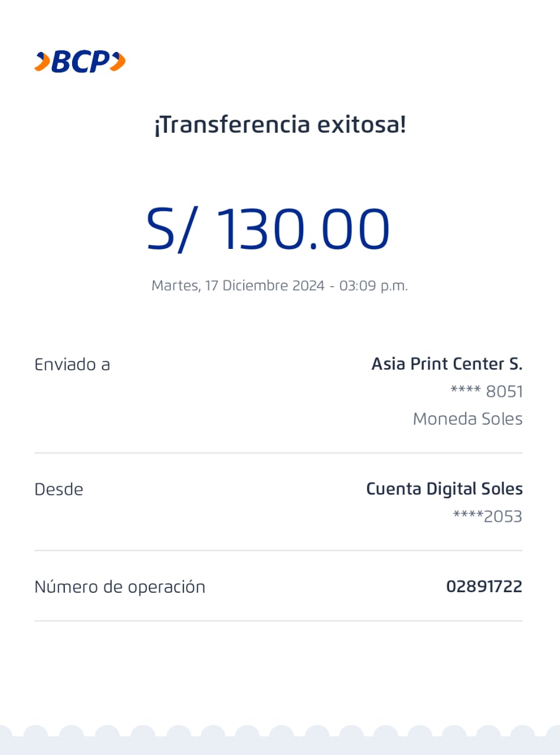560x755 pixels.
Task: Click recipient account number ending 8051
Action: [x=487, y=392]
